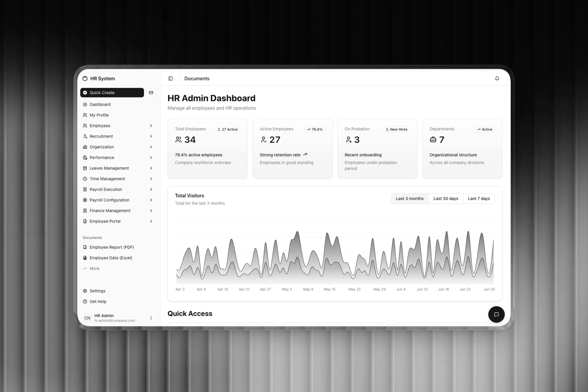Viewport: 588px width, 392px height.
Task: Select the Dashboard sidebar icon
Action: [85, 104]
